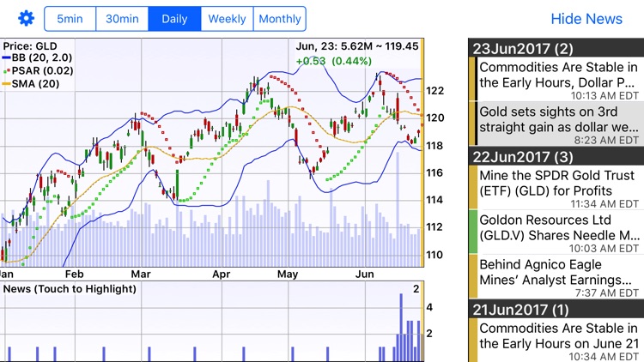Switch to the 5min interval
644x362 pixels.
pos(70,19)
